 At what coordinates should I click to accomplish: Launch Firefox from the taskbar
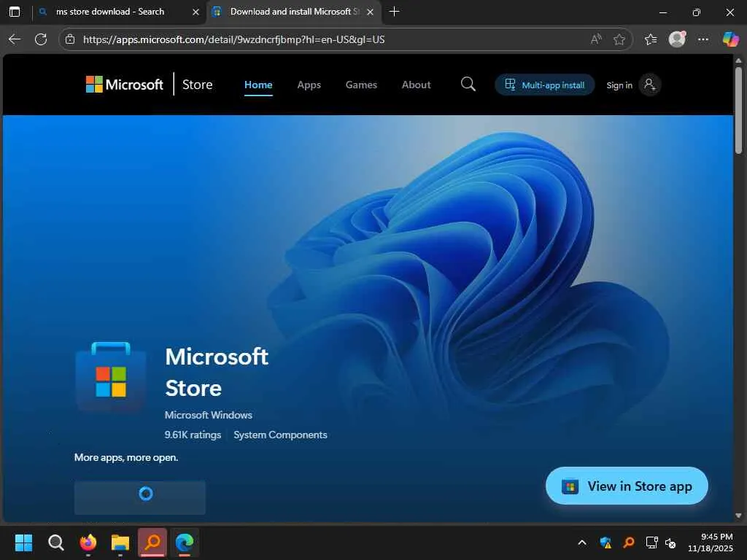pyautogui.click(x=88, y=542)
